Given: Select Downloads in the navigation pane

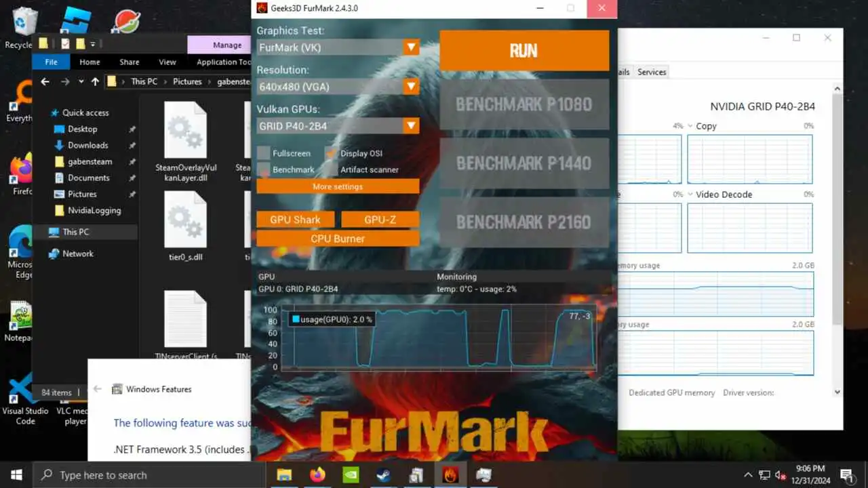Looking at the screenshot, I should (x=87, y=145).
